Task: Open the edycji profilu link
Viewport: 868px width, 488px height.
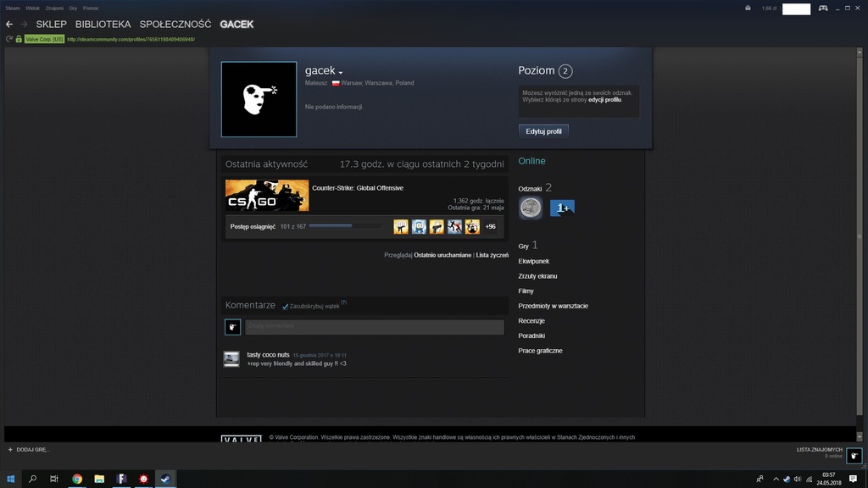Action: coord(604,100)
